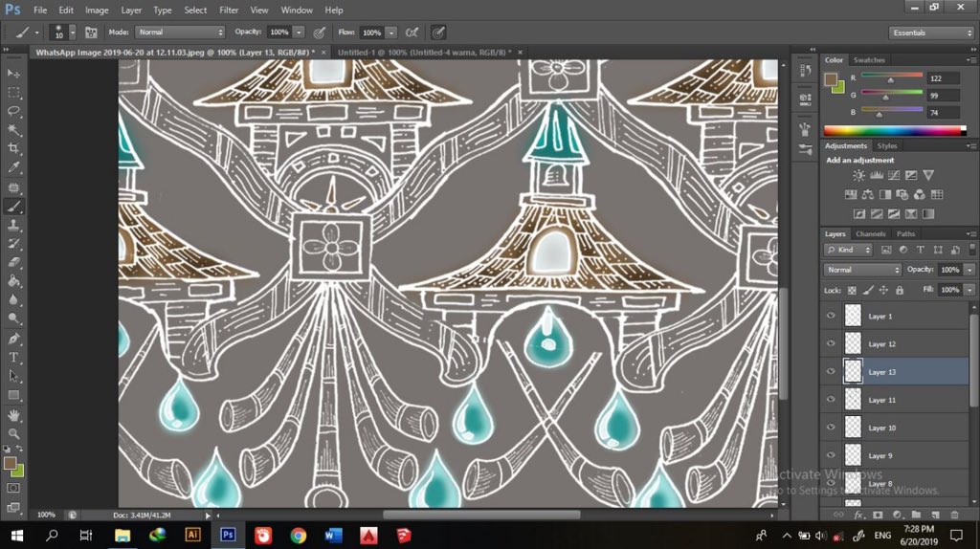Open the layer Opacity dropdown arrow
Screen dimensions: 980x549
click(969, 270)
